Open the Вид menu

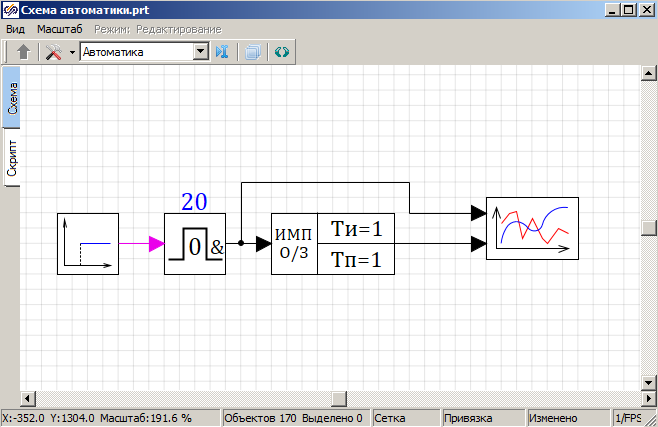click(x=16, y=29)
